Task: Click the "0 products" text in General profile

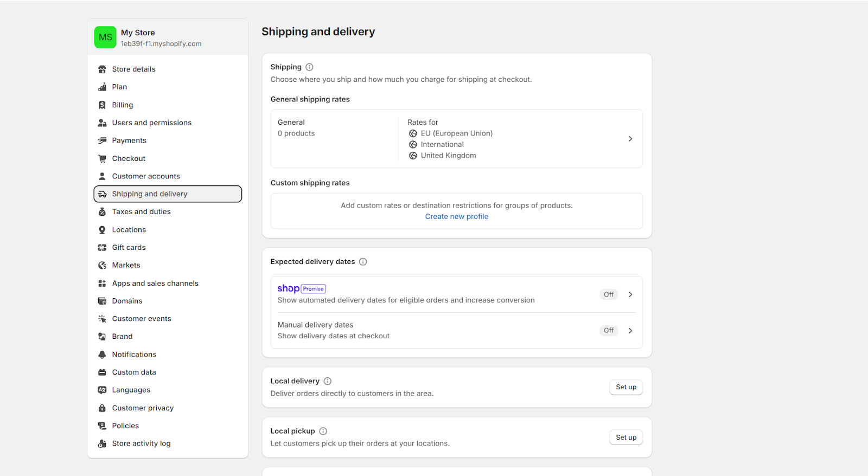Action: coord(296,133)
